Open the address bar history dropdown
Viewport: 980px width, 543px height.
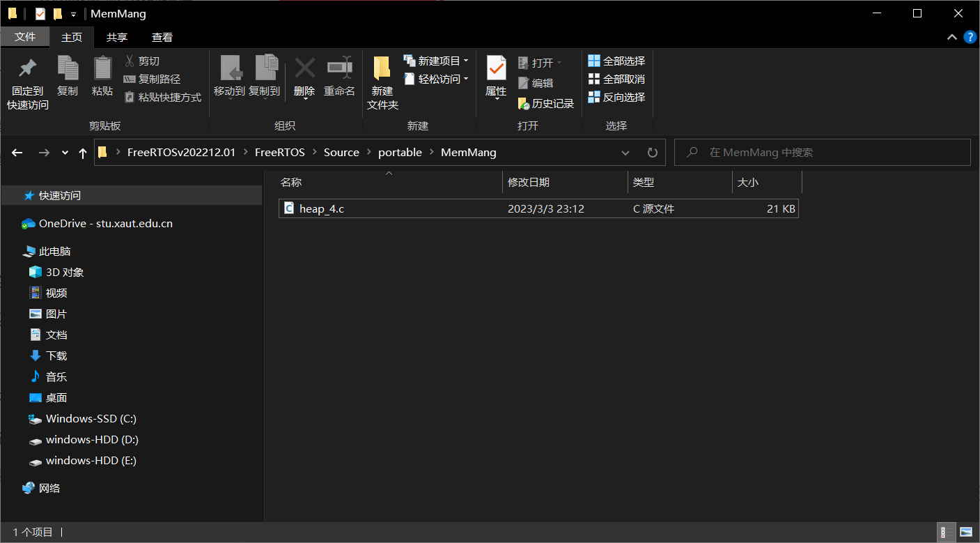pyautogui.click(x=624, y=153)
